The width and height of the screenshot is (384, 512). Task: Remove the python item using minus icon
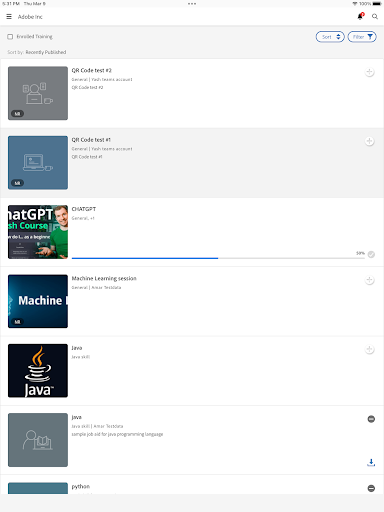(371, 488)
